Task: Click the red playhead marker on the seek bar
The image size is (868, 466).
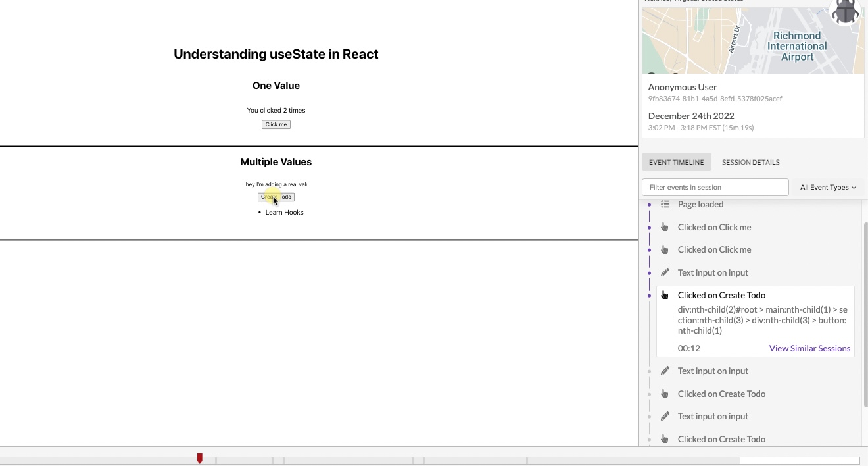Action: 199,458
